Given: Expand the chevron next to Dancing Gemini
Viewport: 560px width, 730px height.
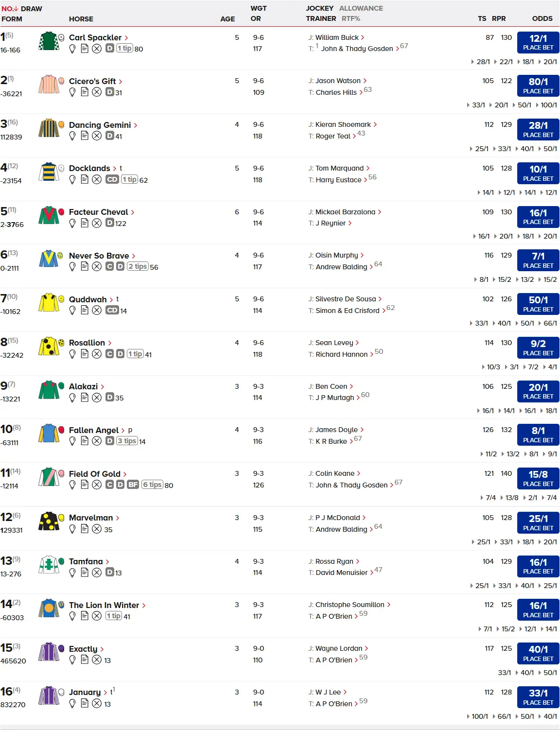Looking at the screenshot, I should 136,125.
